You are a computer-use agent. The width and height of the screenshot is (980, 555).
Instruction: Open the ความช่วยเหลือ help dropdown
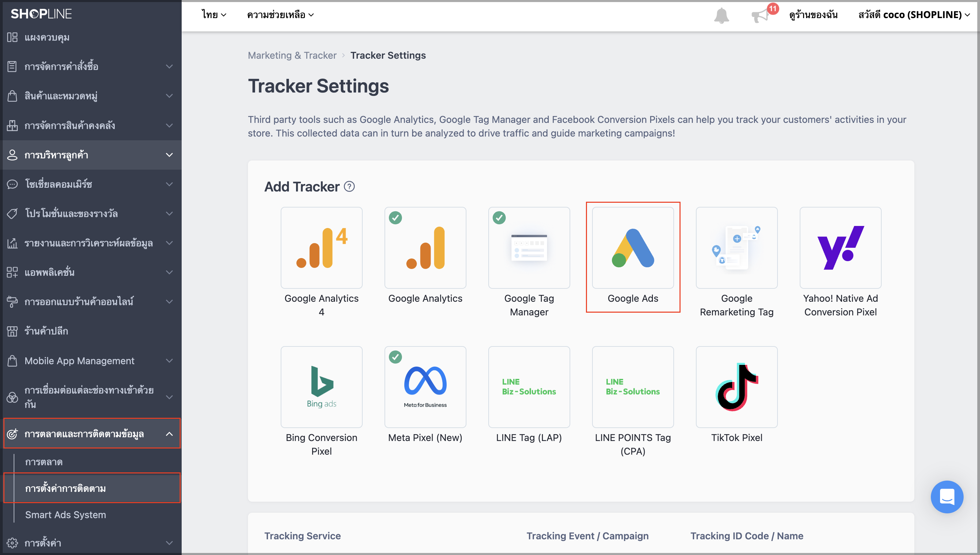[x=280, y=15]
